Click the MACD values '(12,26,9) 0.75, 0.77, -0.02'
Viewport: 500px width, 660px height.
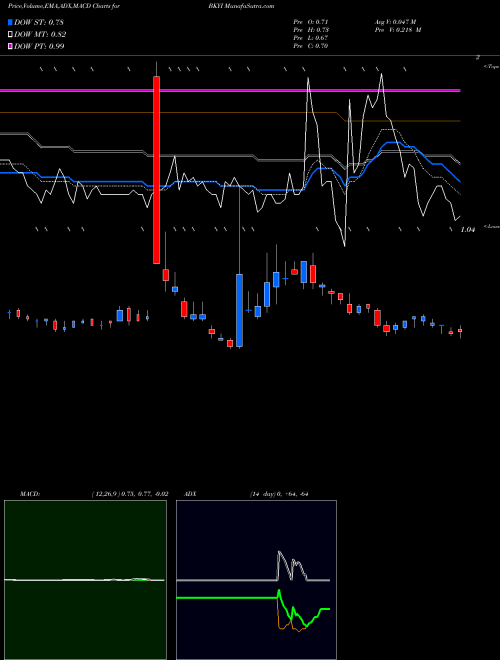[130, 494]
